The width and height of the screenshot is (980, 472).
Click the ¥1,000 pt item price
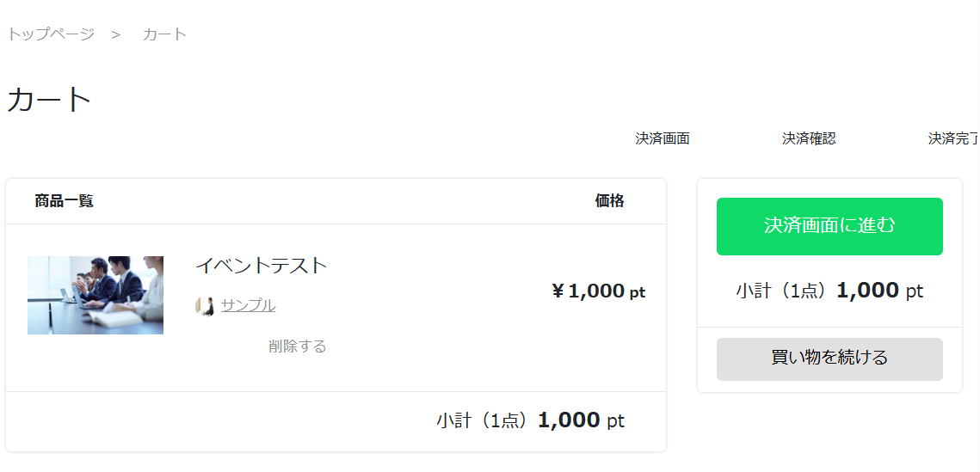pyautogui.click(x=598, y=291)
